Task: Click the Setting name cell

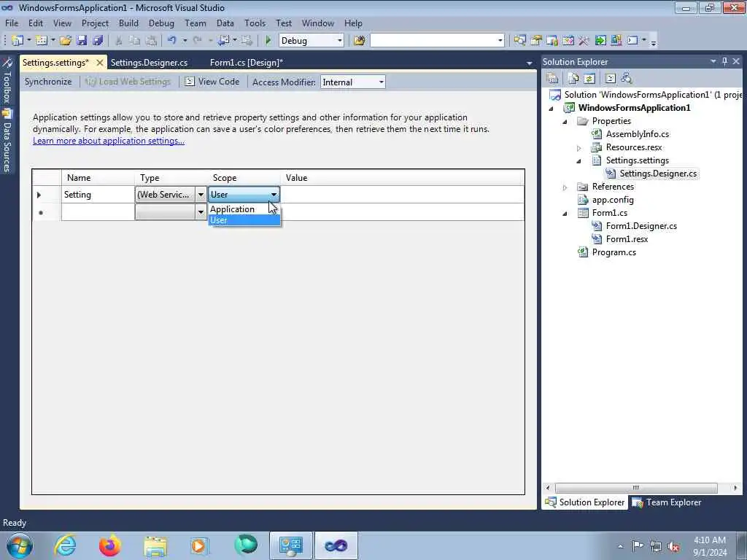Action: [x=98, y=195]
